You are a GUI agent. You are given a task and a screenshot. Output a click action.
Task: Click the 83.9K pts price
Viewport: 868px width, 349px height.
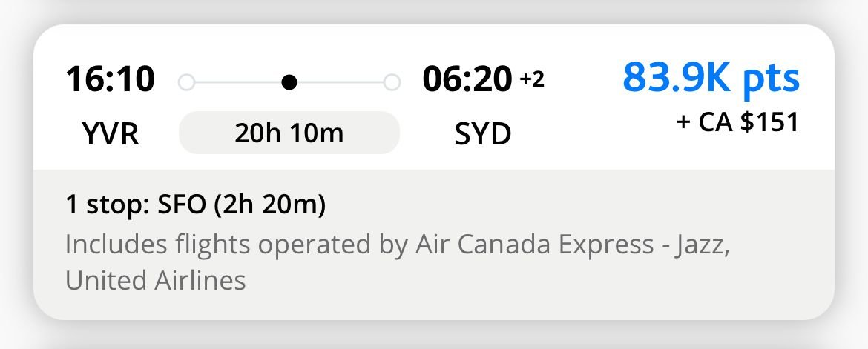point(711,78)
